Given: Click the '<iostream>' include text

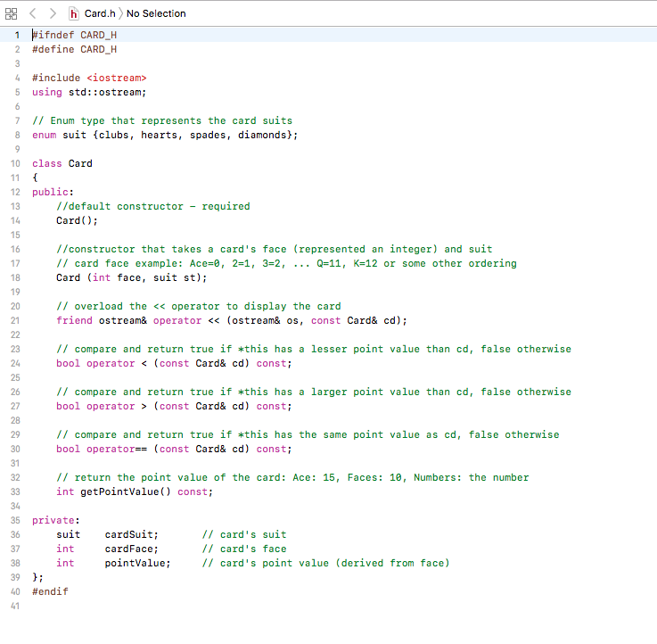Looking at the screenshot, I should point(117,78).
